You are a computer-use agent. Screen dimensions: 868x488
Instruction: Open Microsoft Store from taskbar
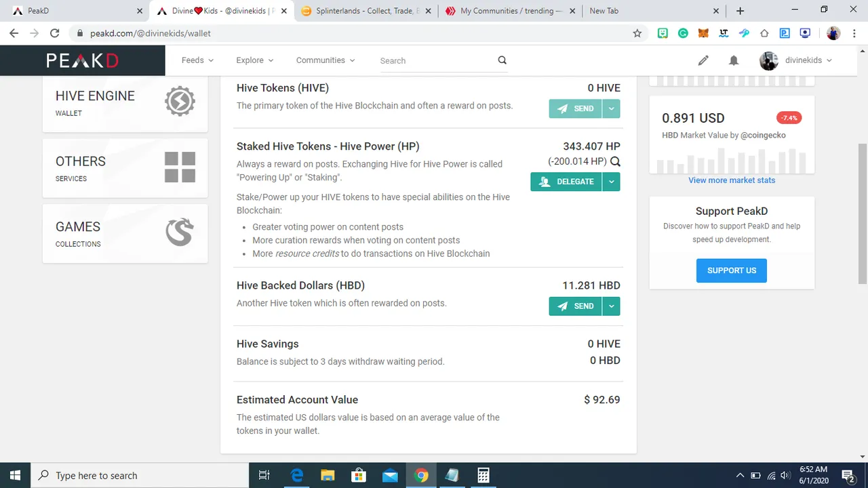pos(359,475)
